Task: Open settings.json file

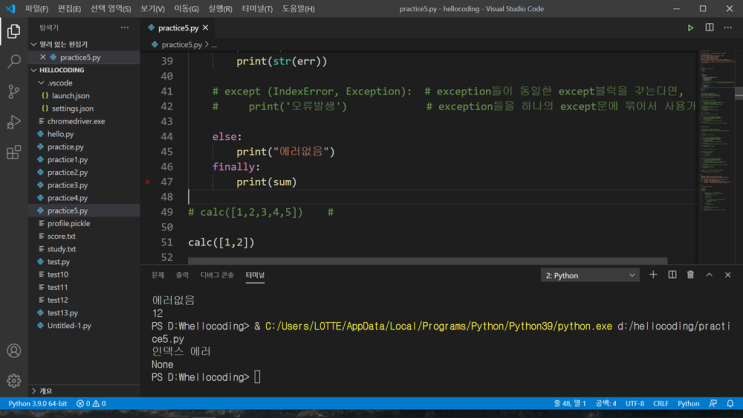Action: click(x=72, y=109)
